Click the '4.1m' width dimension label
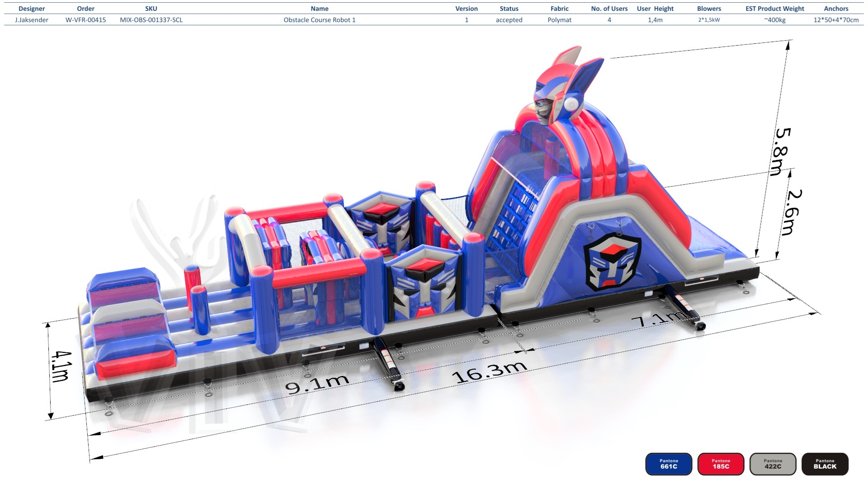Viewport: 868px width, 488px height. pos(61,366)
